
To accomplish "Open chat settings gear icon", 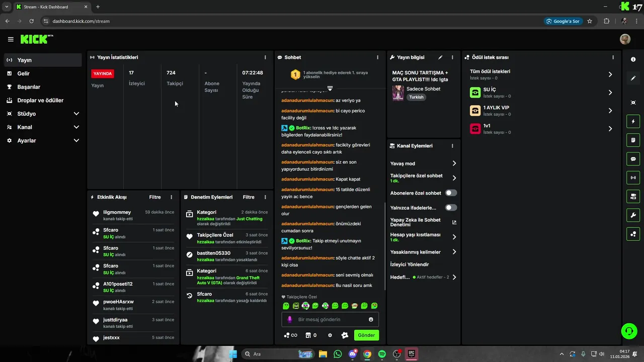I will [x=330, y=335].
